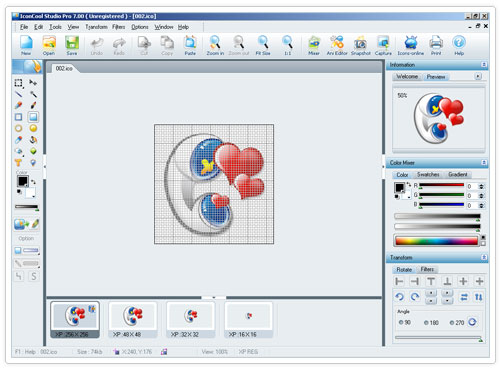Select the 270 degree angle radio button
This screenshot has height=370, width=500.
tap(452, 322)
